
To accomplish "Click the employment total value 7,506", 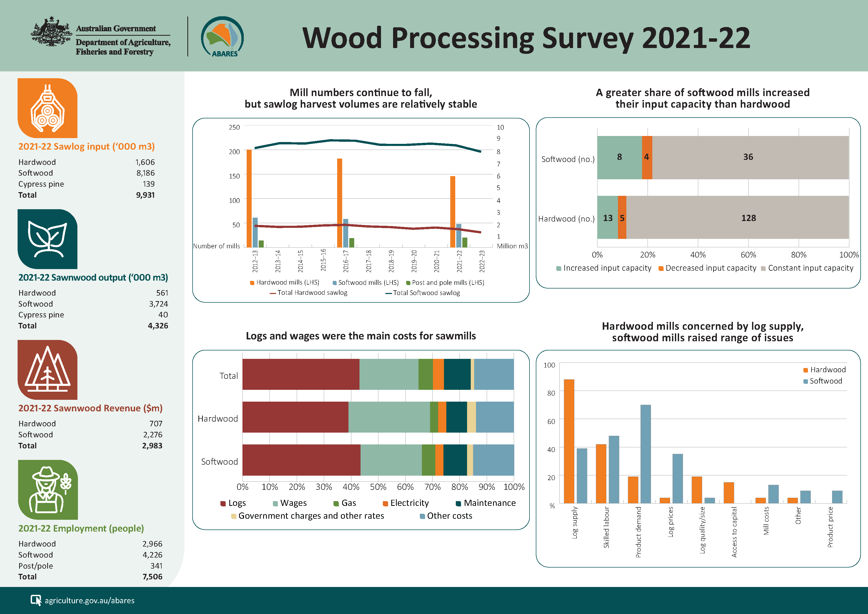I will [152, 577].
